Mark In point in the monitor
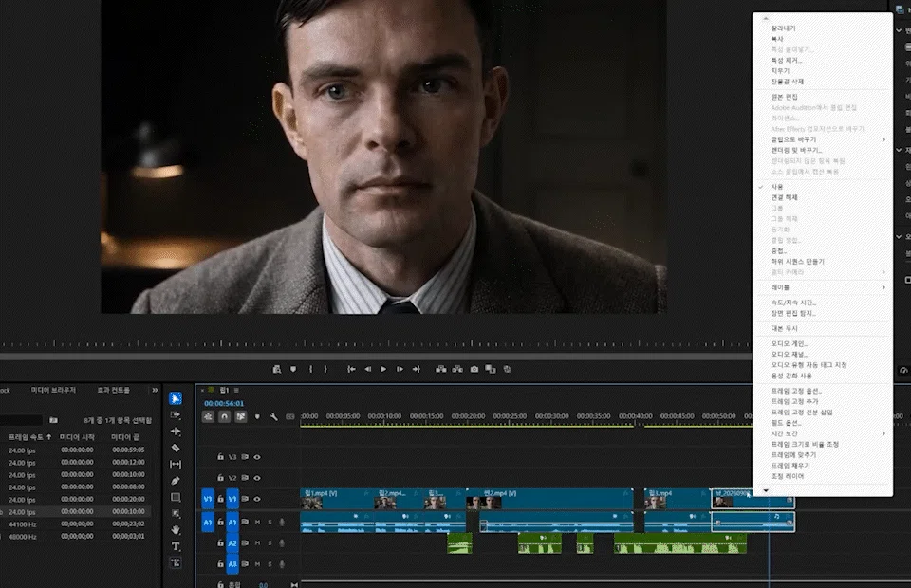Viewport: 911px width, 588px height. tap(311, 369)
